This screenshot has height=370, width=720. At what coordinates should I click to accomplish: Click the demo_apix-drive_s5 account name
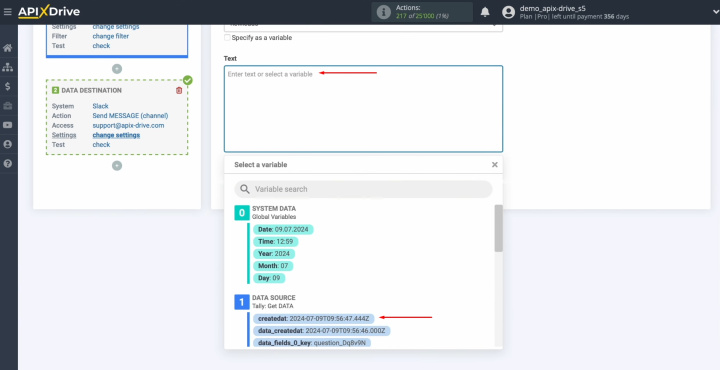pyautogui.click(x=552, y=8)
